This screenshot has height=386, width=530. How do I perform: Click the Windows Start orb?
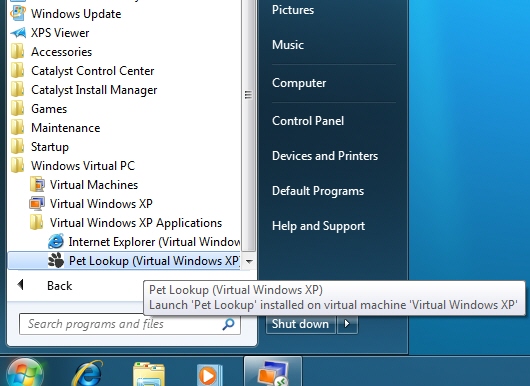[24, 372]
